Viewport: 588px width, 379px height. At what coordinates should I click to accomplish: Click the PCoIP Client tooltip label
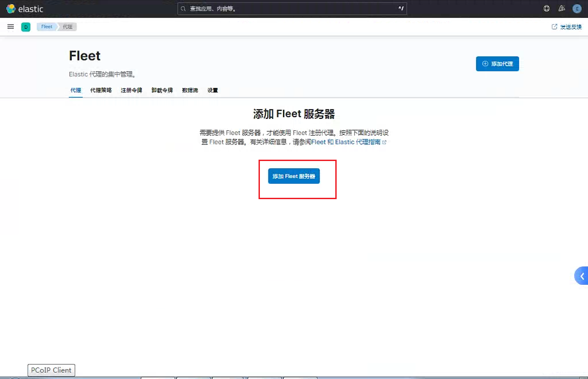[51, 370]
